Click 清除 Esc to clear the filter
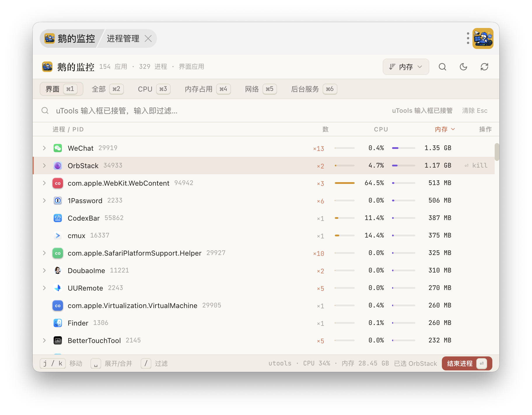Image resolution: width=532 pixels, height=415 pixels. [475, 111]
